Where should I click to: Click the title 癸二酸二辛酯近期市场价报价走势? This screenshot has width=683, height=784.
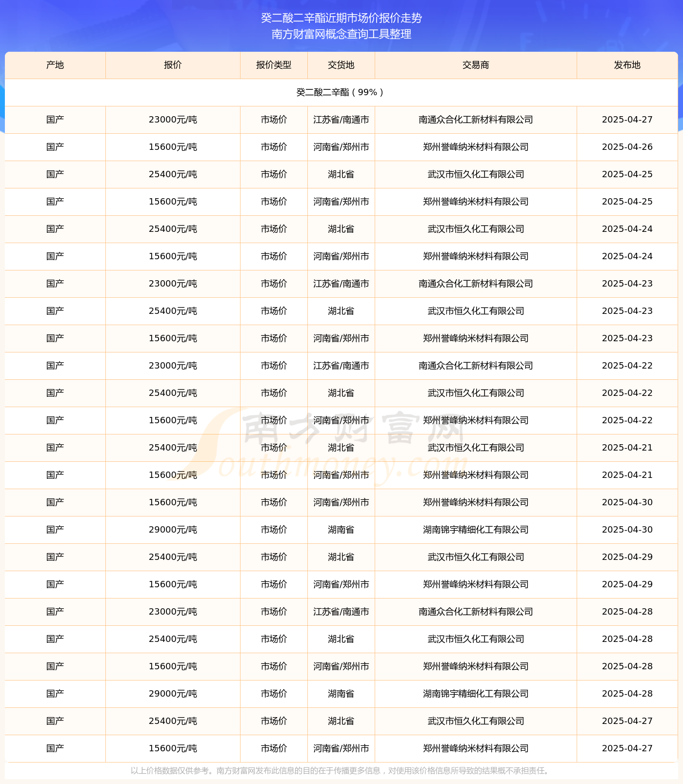click(341, 18)
